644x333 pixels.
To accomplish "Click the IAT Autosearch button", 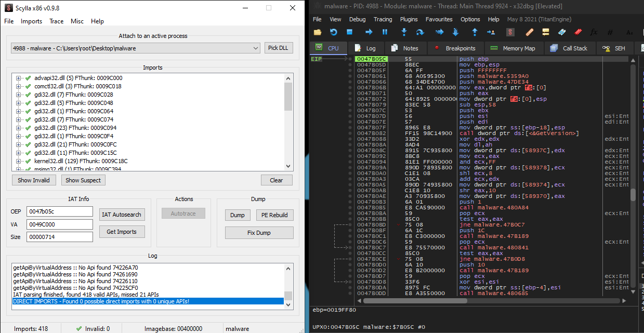I will point(122,215).
